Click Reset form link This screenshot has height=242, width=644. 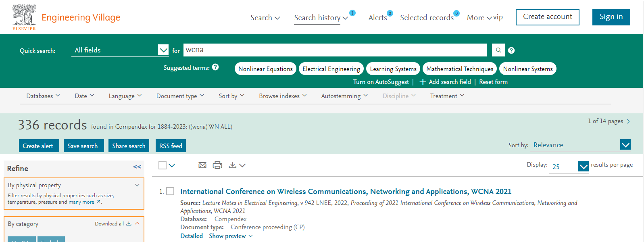pos(493,82)
